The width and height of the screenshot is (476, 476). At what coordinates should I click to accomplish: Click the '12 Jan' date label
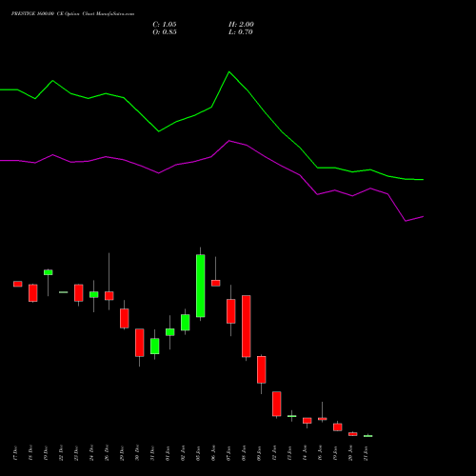tap(274, 453)
